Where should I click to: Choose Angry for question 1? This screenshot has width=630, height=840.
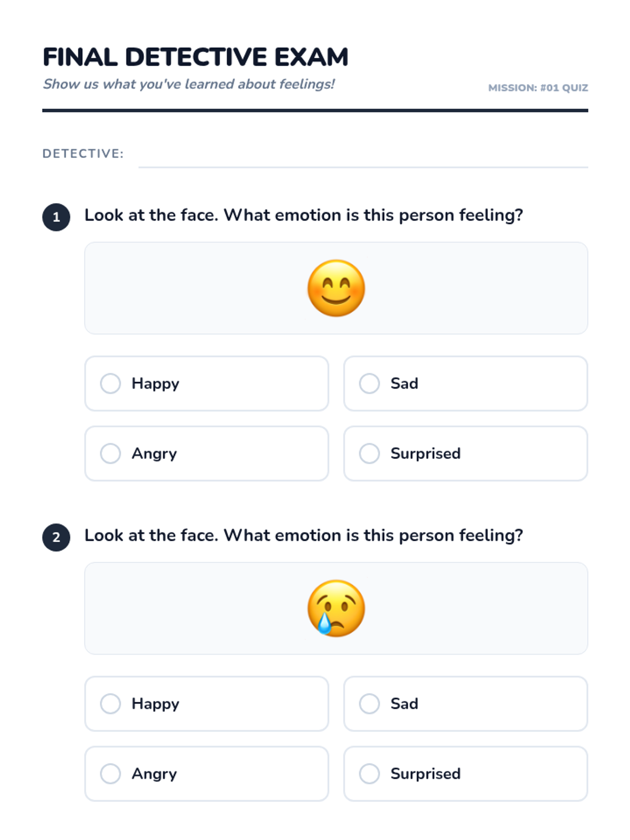pyautogui.click(x=111, y=454)
